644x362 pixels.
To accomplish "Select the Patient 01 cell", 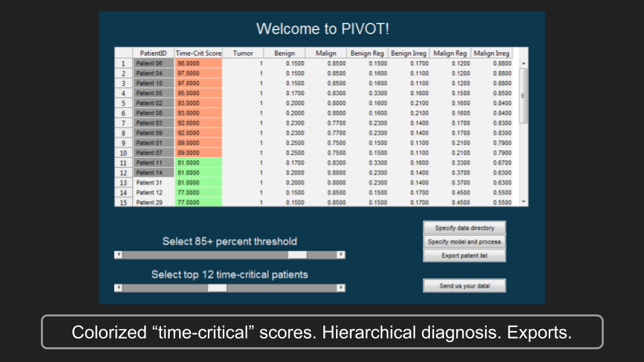I will (154, 143).
